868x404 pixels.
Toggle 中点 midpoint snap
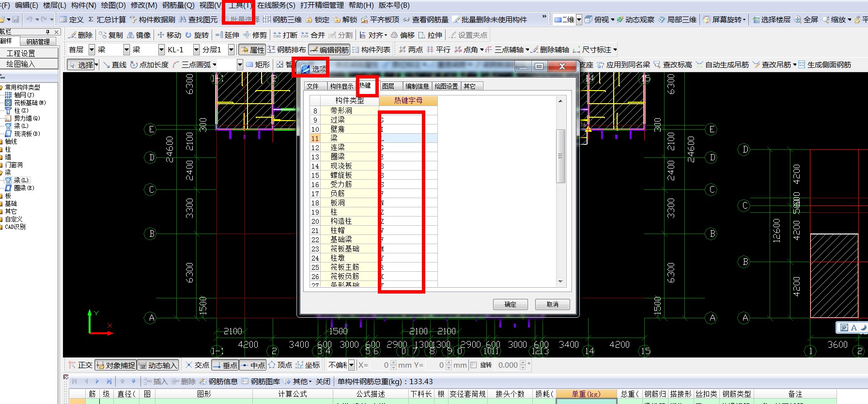point(253,365)
